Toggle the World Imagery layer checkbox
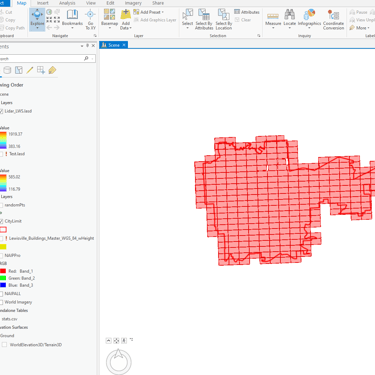The image size is (375, 375). pos(1,302)
